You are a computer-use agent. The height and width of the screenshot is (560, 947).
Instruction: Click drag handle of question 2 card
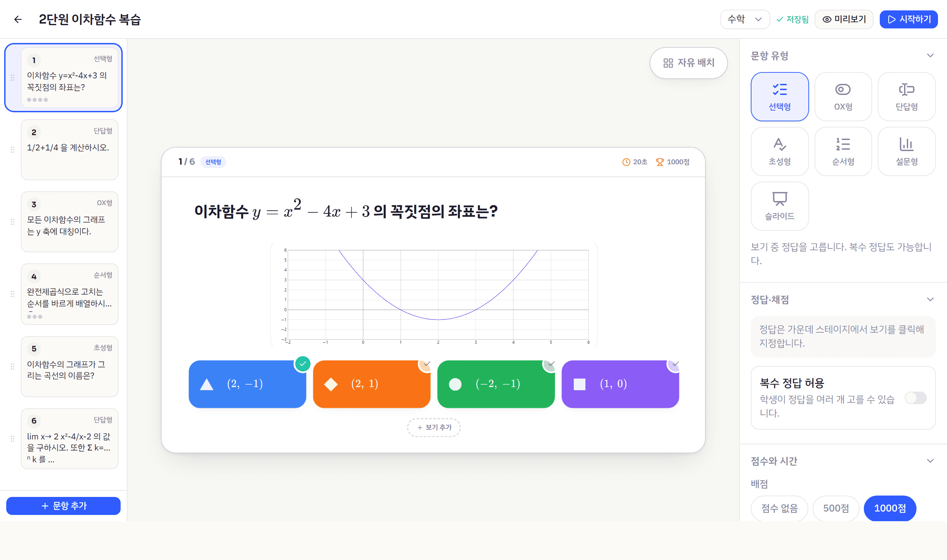click(12, 150)
